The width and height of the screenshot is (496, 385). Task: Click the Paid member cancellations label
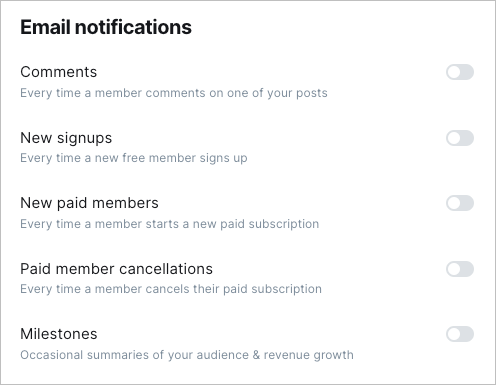click(x=116, y=269)
